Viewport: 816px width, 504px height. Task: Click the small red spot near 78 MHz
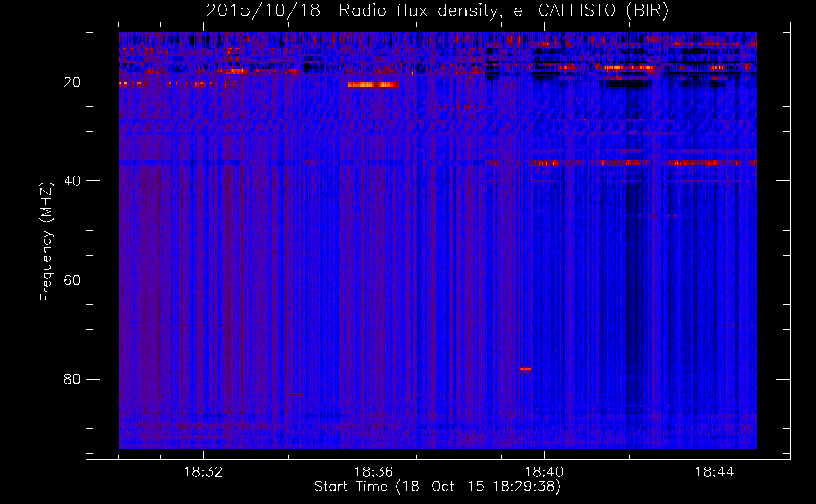526,369
